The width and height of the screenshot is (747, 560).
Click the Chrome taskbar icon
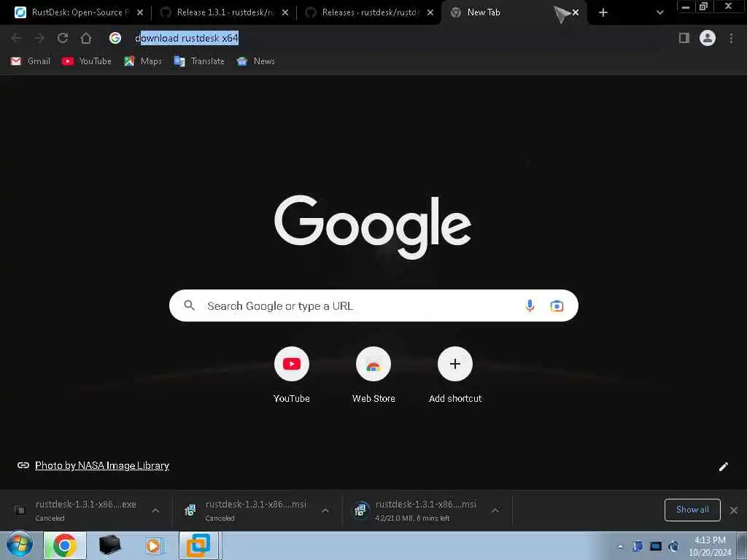pos(65,545)
